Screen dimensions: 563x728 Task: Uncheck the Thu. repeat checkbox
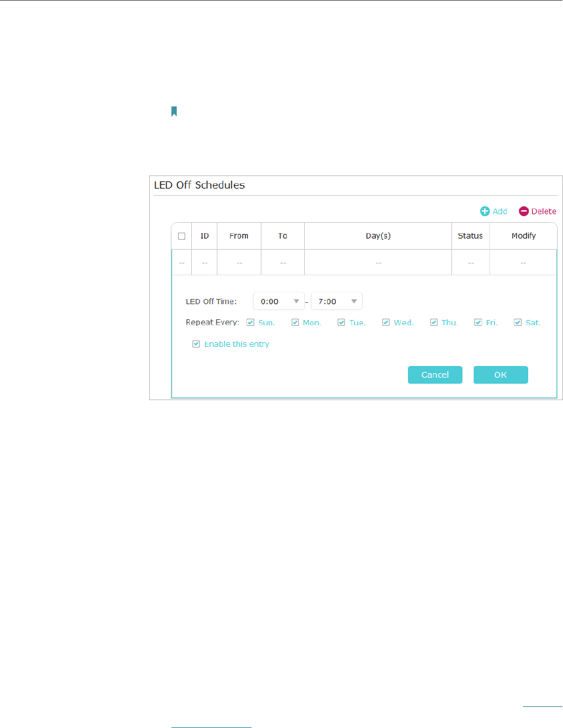tap(434, 322)
